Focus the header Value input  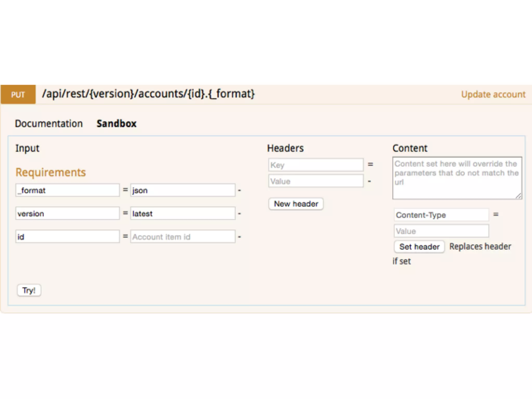[x=316, y=181]
